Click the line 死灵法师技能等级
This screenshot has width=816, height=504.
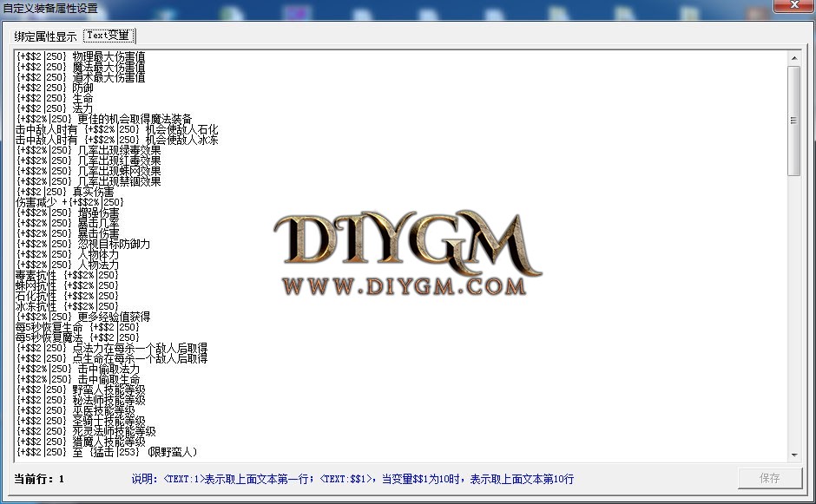tap(86, 430)
